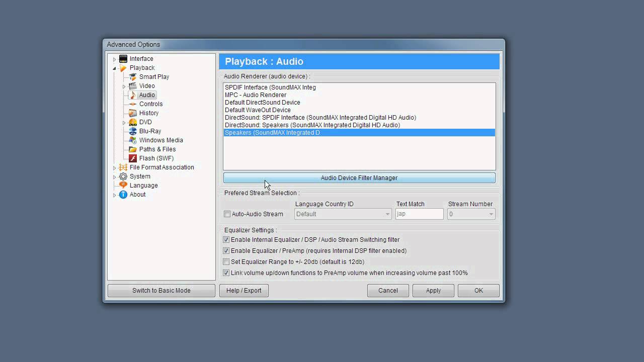Click the History icon in the tree
Viewport: 644px width, 362px height.
tap(133, 113)
